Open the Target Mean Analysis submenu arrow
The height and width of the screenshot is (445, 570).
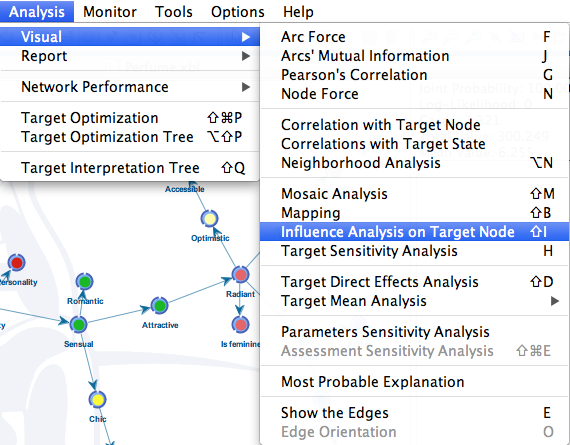click(x=554, y=301)
